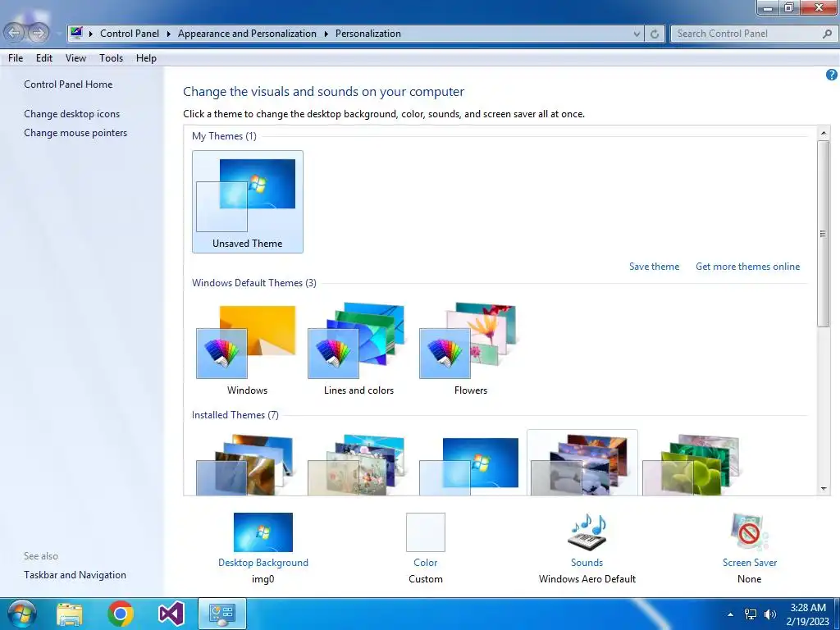The width and height of the screenshot is (840, 630).
Task: Apply the Windows default theme
Action: 247,349
